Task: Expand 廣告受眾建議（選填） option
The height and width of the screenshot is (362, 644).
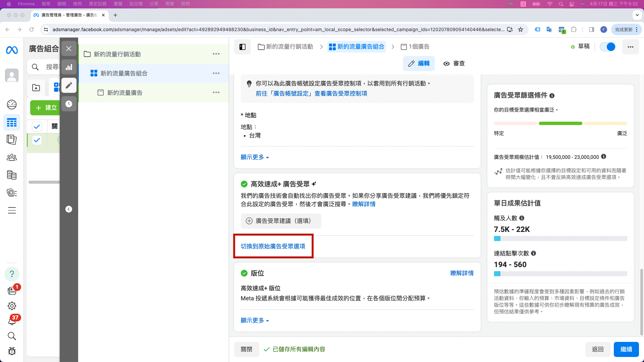Action: click(281, 221)
